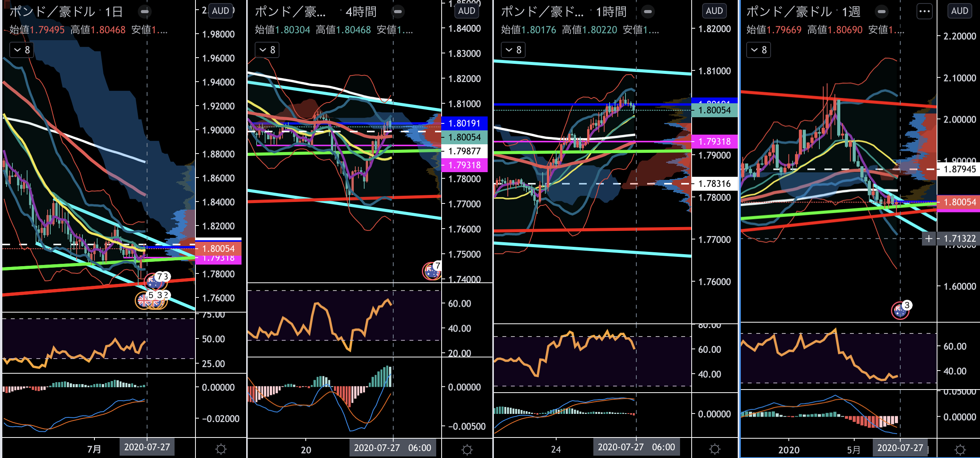The height and width of the screenshot is (458, 980).
Task: Expand the 8 indicators legend in 4-hour chart
Action: [x=267, y=50]
